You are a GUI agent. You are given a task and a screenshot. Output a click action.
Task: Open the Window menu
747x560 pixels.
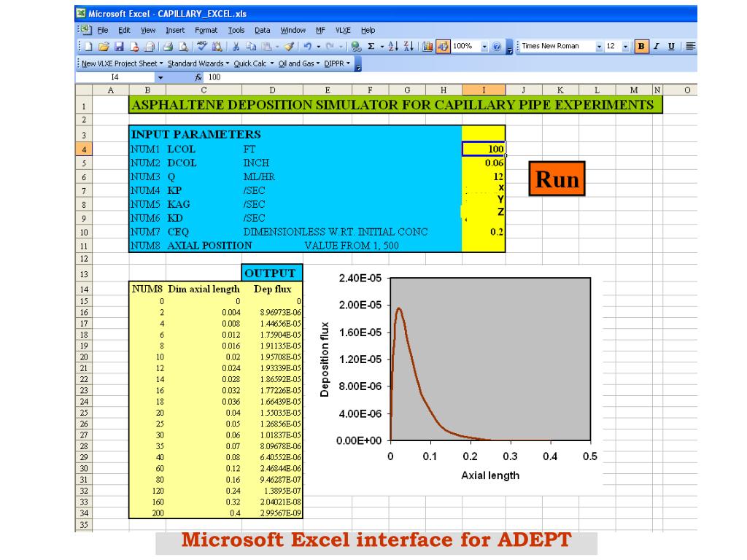point(293,30)
